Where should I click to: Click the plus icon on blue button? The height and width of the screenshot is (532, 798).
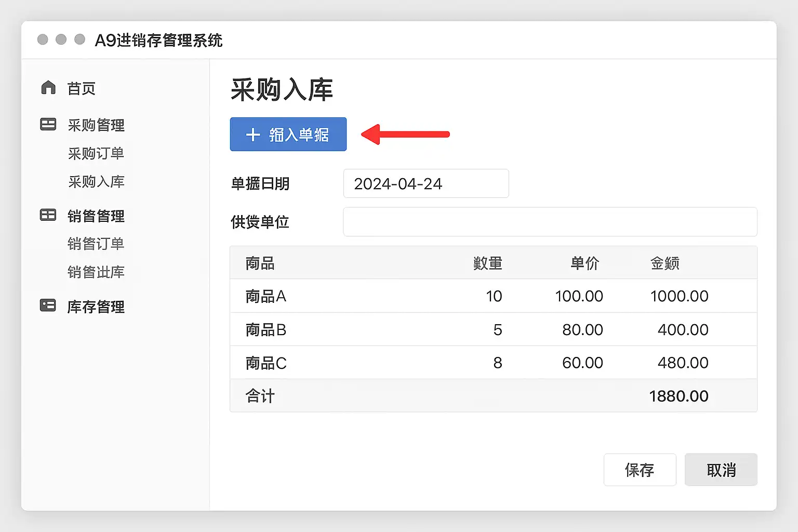(x=253, y=135)
